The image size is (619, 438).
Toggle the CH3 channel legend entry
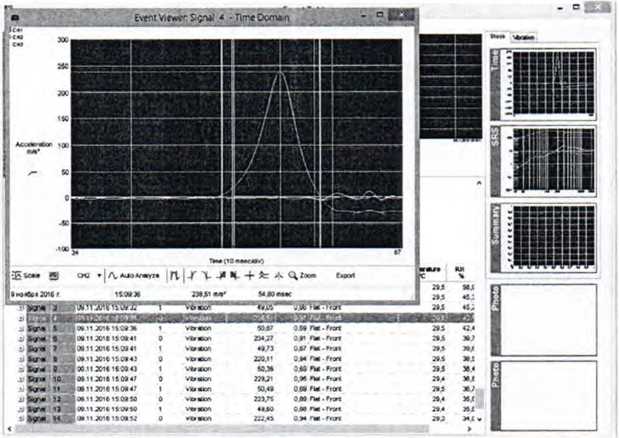17,44
